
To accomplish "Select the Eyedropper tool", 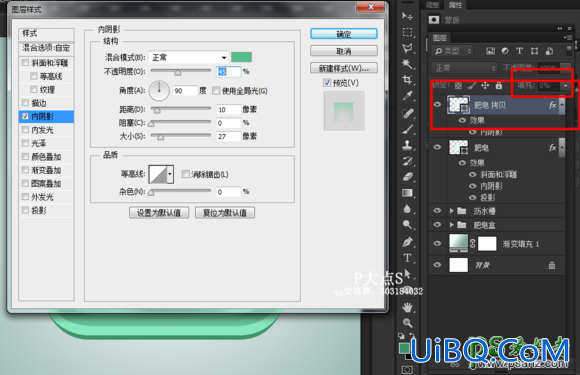I will click(407, 96).
